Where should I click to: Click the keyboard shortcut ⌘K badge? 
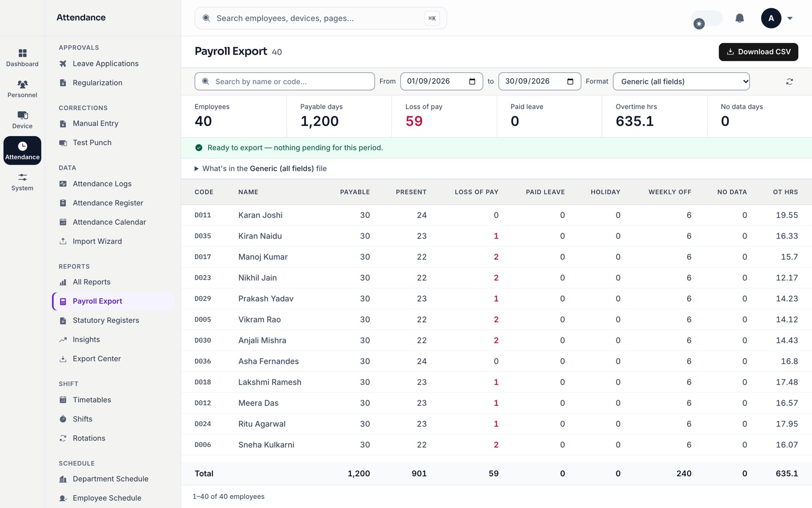[432, 18]
